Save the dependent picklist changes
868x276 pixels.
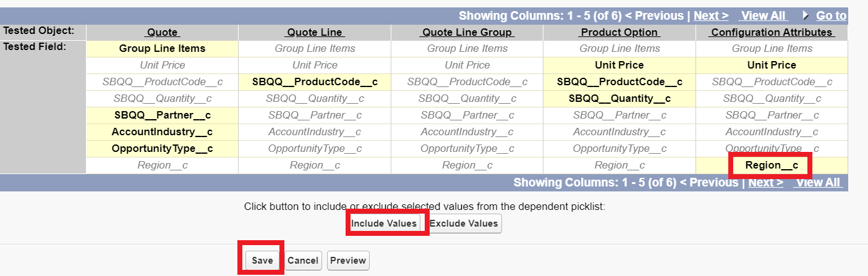262,261
